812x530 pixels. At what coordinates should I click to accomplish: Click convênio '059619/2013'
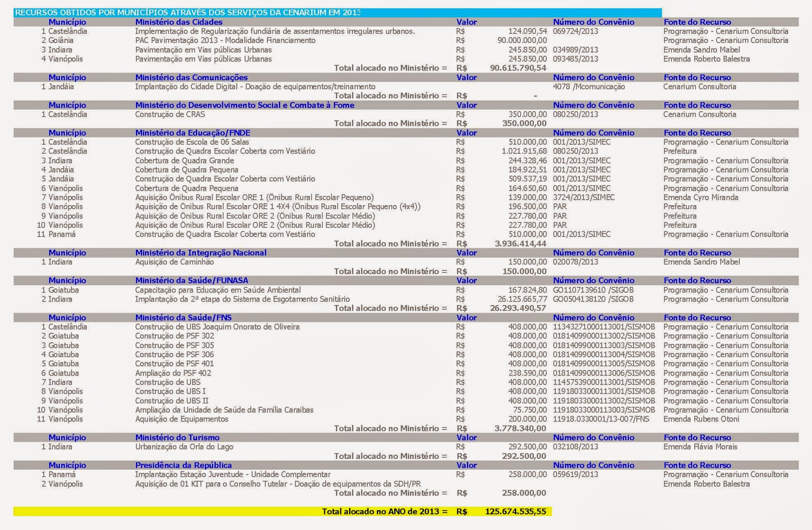coord(576,474)
